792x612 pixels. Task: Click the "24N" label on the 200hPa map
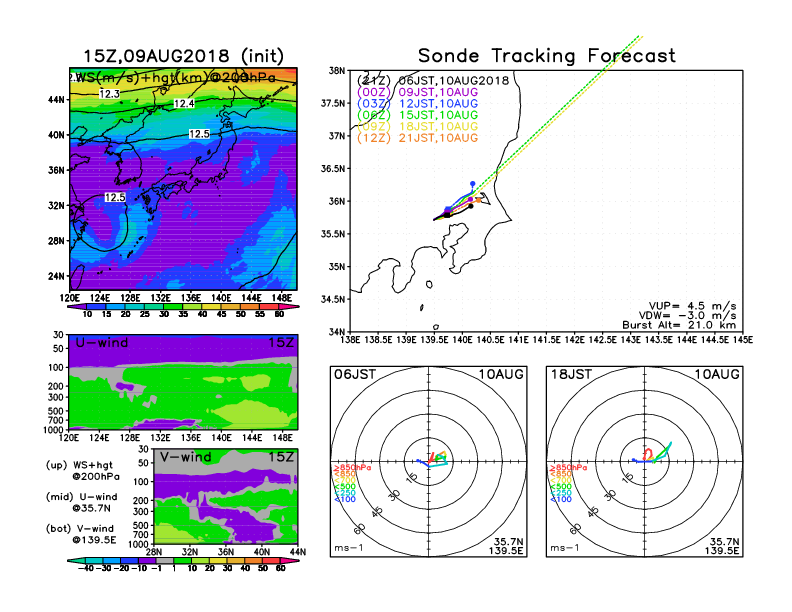tap(57, 276)
